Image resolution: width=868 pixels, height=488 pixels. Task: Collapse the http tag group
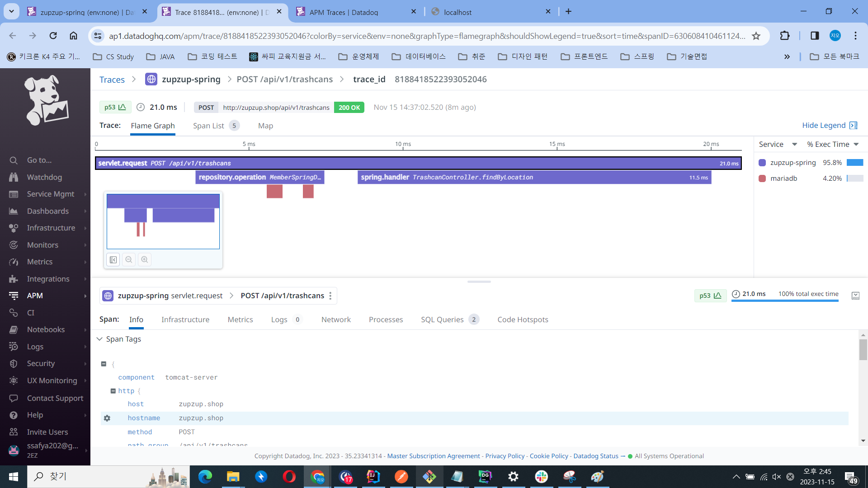pyautogui.click(x=113, y=391)
